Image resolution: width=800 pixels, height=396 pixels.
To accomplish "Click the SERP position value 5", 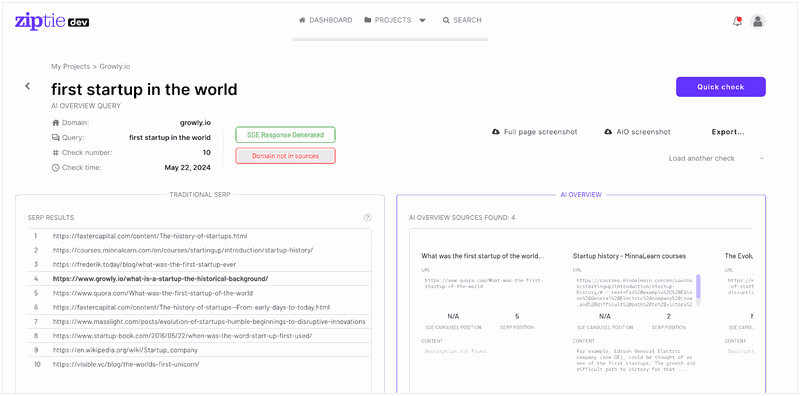I will [x=517, y=316].
